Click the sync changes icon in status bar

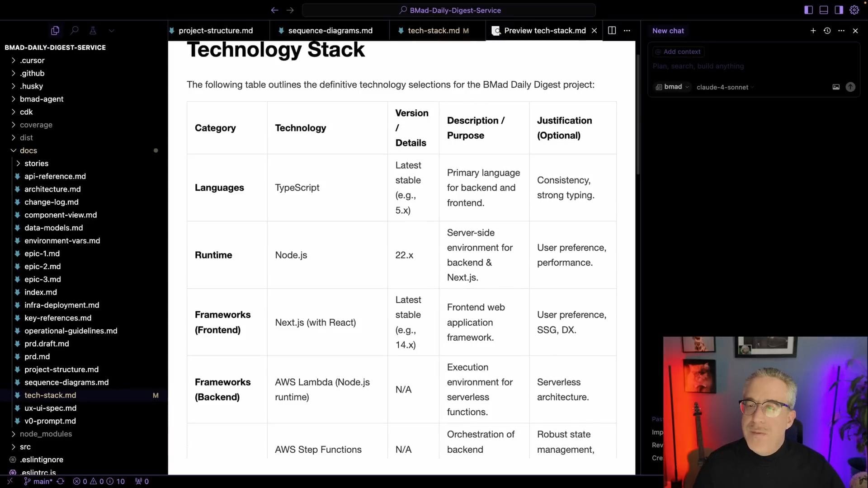60,481
